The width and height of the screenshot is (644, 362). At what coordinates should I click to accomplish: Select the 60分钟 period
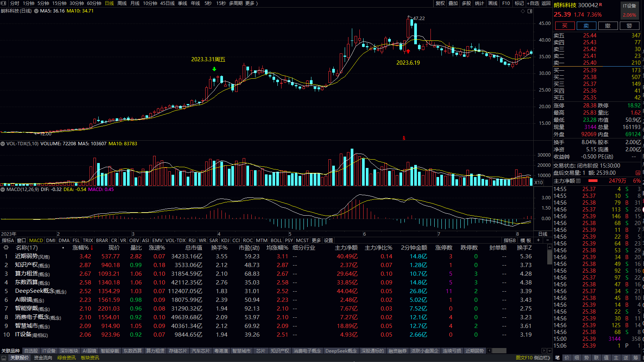94,3
